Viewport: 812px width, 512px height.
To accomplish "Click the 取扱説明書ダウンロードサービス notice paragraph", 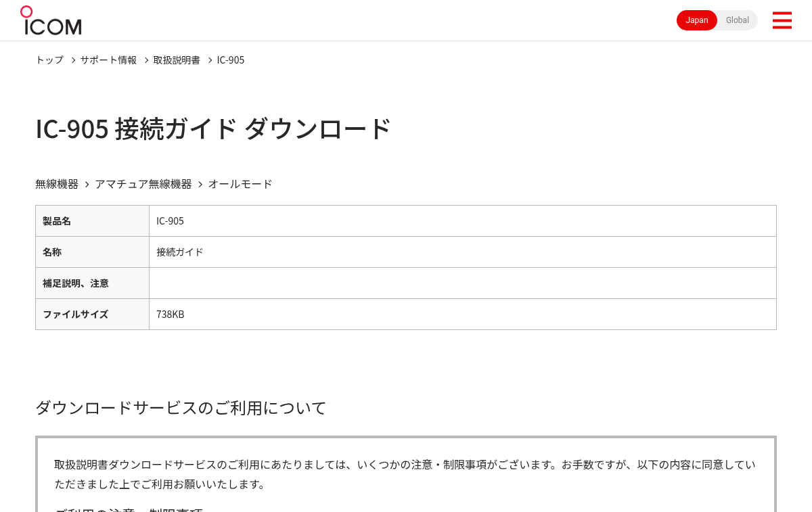I will (405, 474).
